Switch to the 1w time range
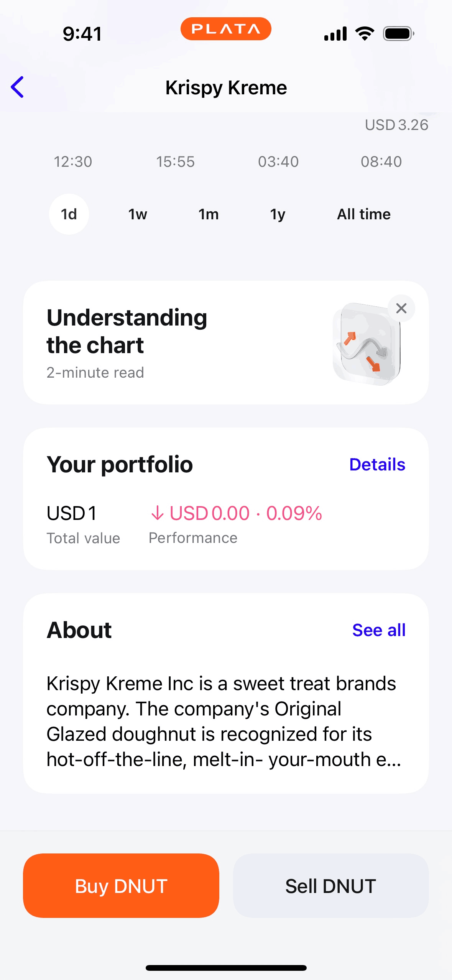 point(138,214)
